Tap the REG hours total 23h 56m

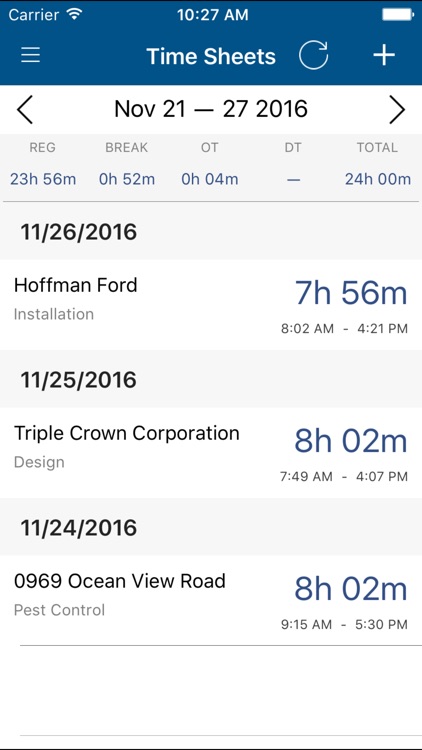point(43,179)
